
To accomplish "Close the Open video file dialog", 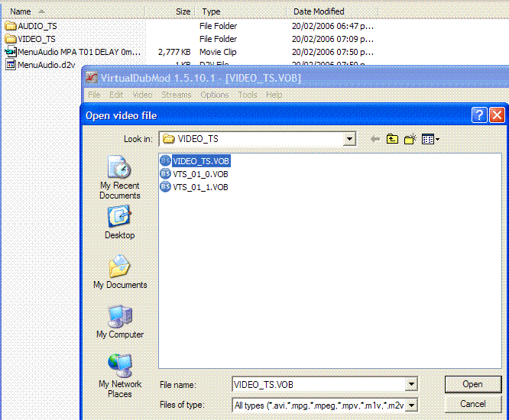I will coord(497,115).
